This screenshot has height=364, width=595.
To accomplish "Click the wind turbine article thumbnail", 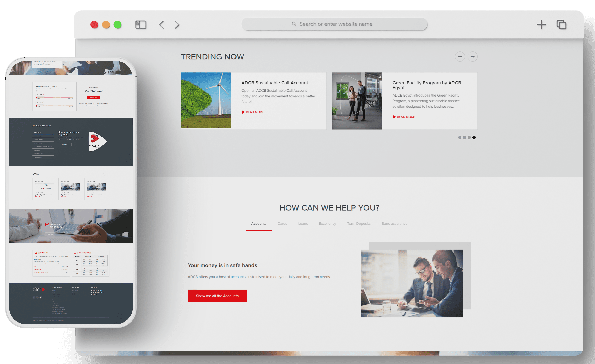I will pos(206,100).
